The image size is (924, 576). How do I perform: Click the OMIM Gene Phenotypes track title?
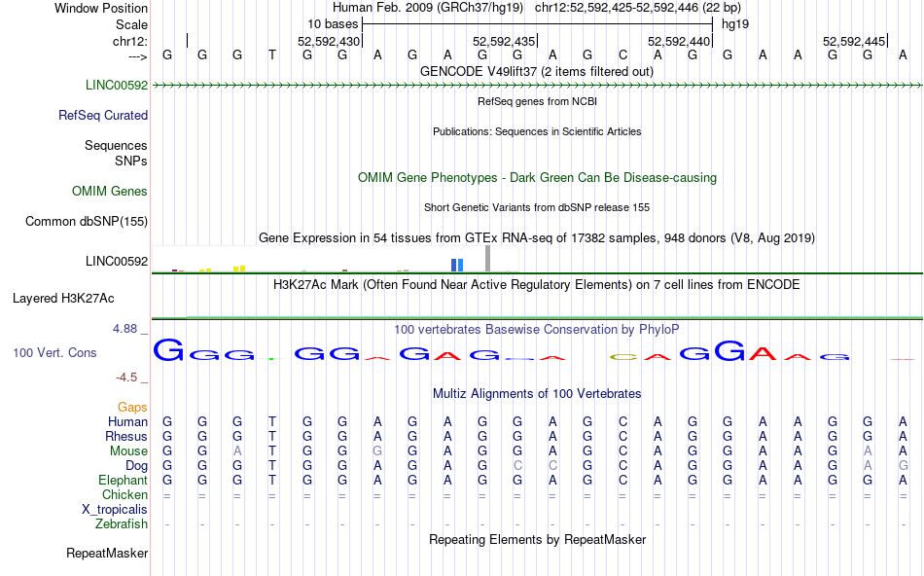(537, 177)
